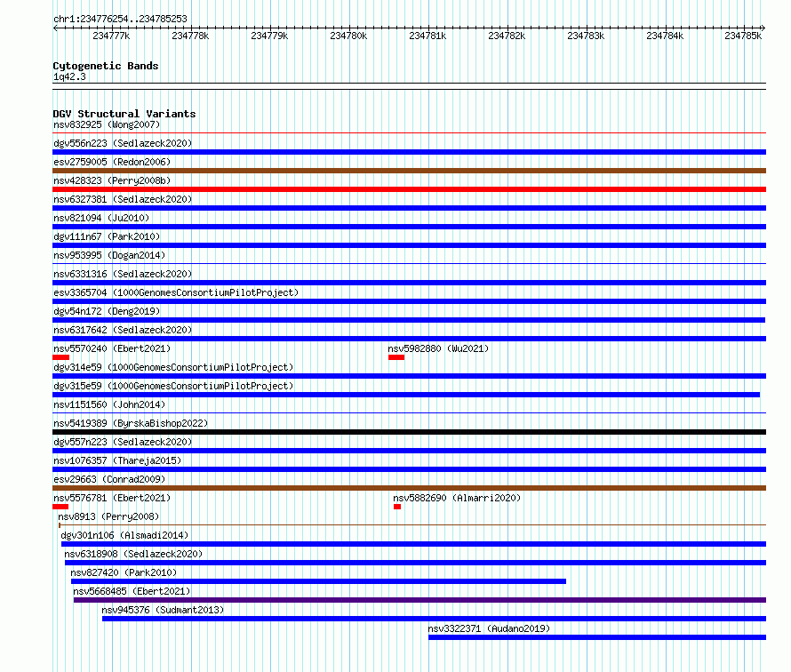Open nsv5882690 (Almarri2020) label
The width and height of the screenshot is (791, 672).
(457, 498)
